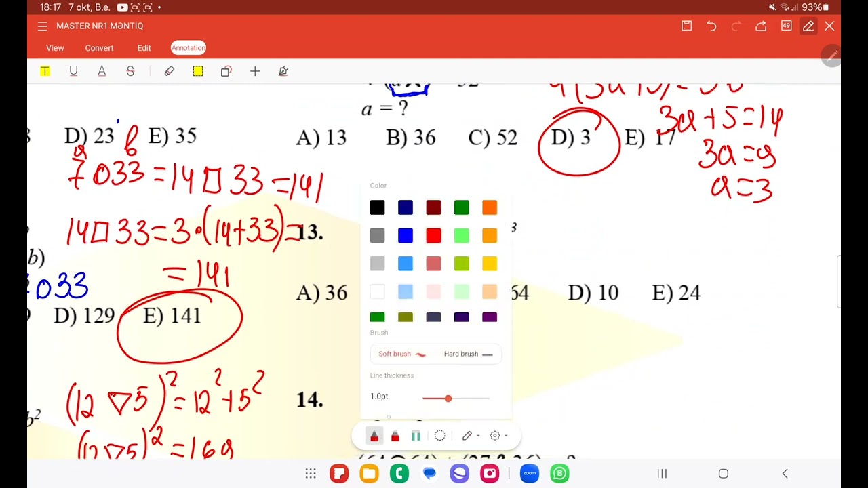The image size is (868, 488).
Task: Choose the Hard brush option
Action: 469,354
